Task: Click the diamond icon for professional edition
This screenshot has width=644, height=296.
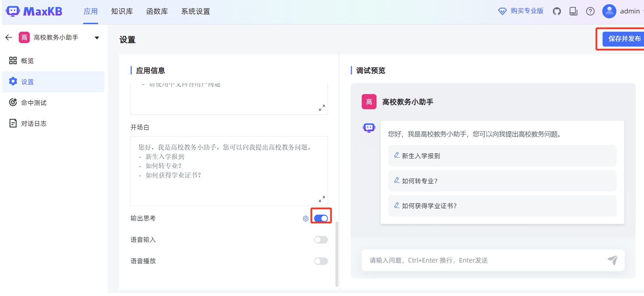Action: 502,11
